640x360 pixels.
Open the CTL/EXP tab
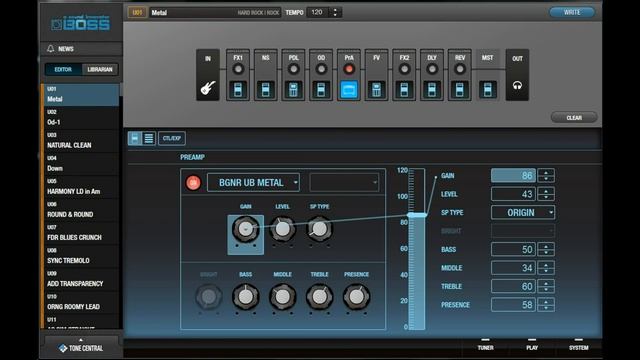coord(172,138)
